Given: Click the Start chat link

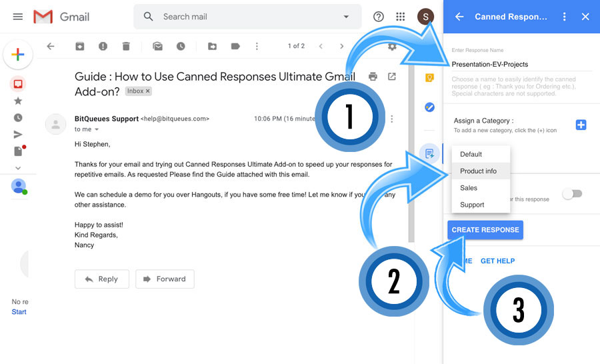Looking at the screenshot, I should [x=19, y=312].
